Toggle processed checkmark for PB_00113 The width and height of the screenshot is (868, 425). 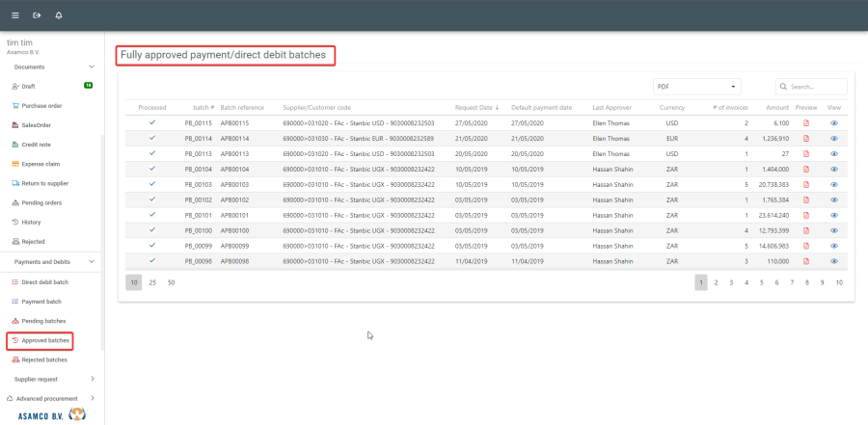(151, 153)
